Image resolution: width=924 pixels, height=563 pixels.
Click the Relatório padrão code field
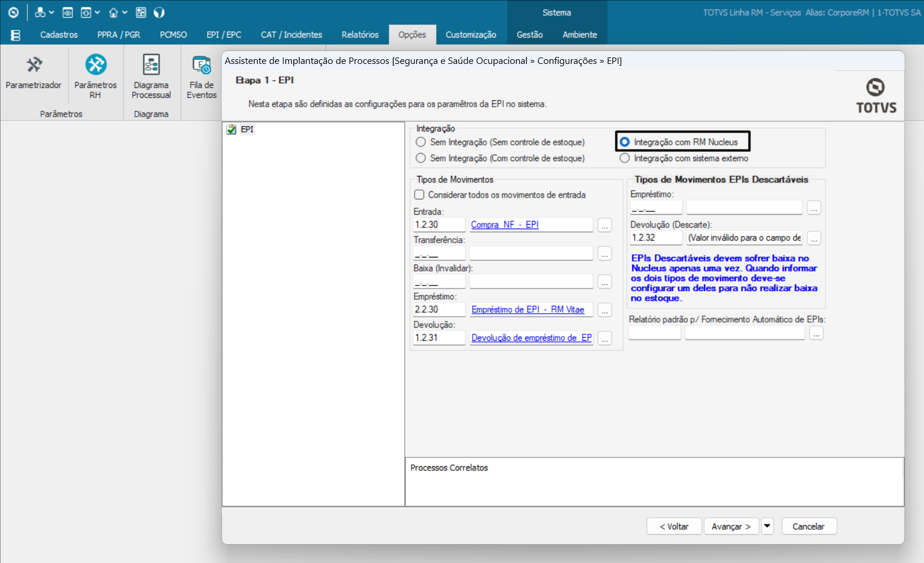(655, 333)
